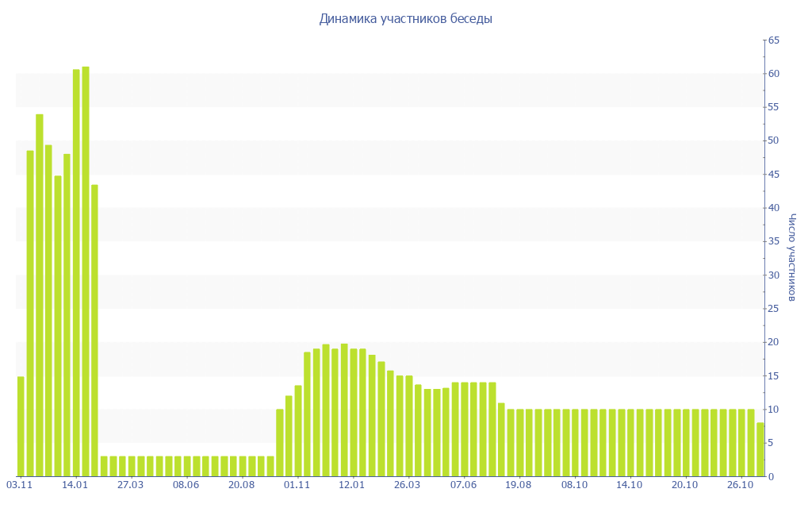Select the "08.10" x-axis date label
Screen dimensions: 812x508
(x=574, y=485)
